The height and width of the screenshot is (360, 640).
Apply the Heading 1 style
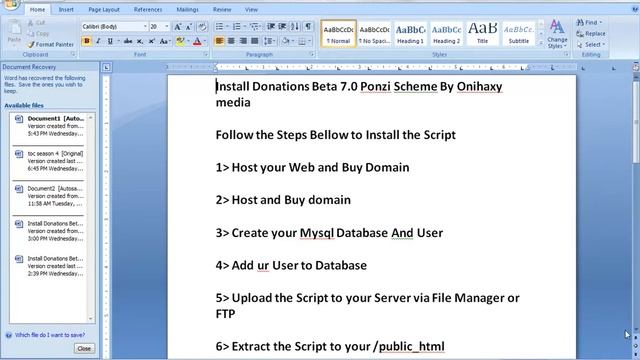[410, 33]
